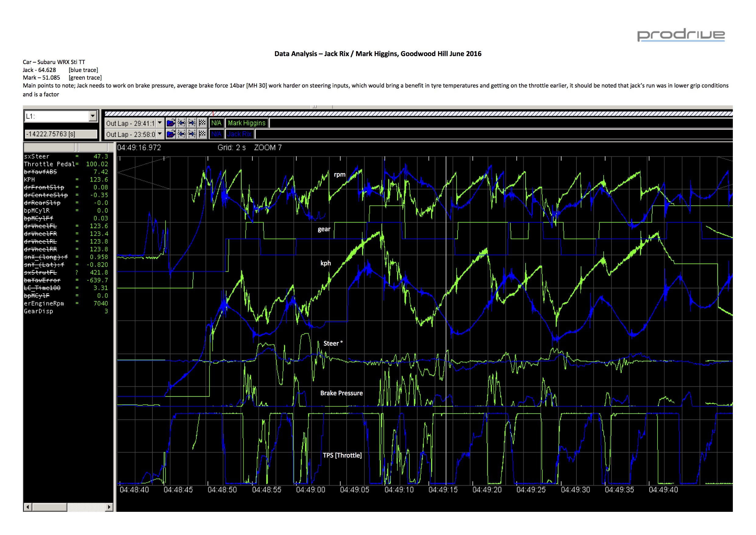The height and width of the screenshot is (535, 756).
Task: Click the 04:49:15 time axis tick
Action: pyautogui.click(x=443, y=490)
